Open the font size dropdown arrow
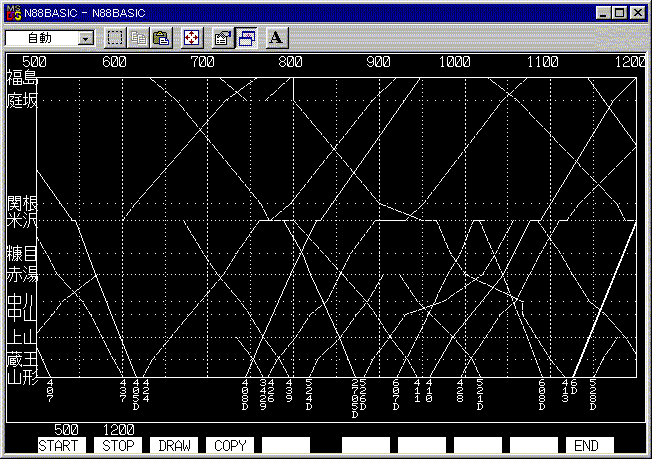 [x=84, y=38]
